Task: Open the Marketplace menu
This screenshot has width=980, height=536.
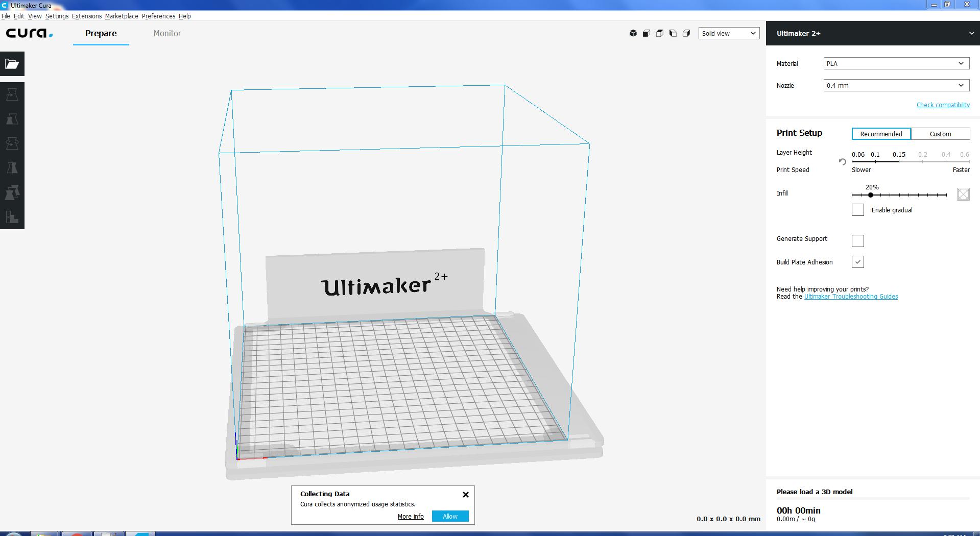Action: click(122, 16)
